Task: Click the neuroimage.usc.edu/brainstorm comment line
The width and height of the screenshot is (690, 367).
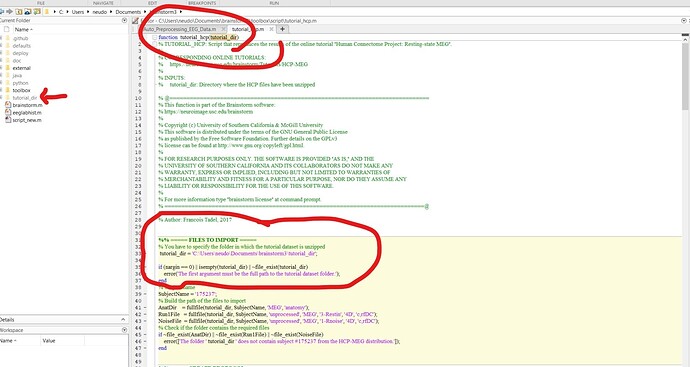Action: tap(206, 112)
